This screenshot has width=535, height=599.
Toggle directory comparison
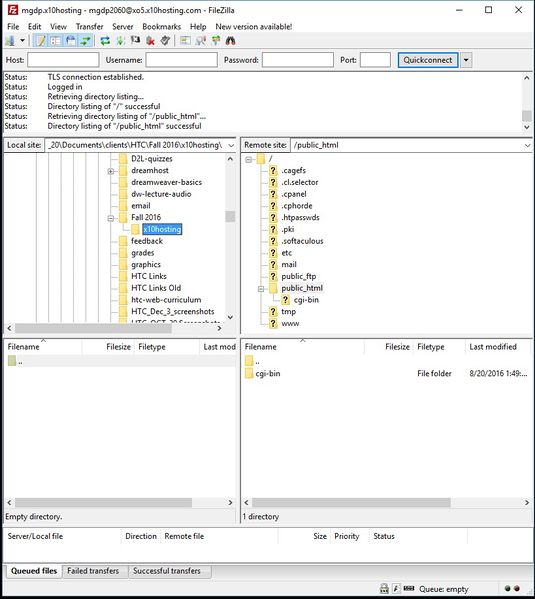pyautogui.click(x=201, y=40)
